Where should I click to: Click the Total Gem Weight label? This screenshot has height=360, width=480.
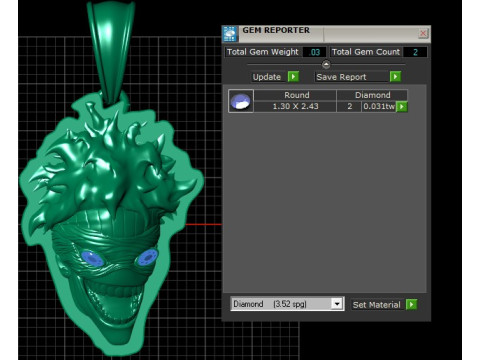(x=263, y=52)
